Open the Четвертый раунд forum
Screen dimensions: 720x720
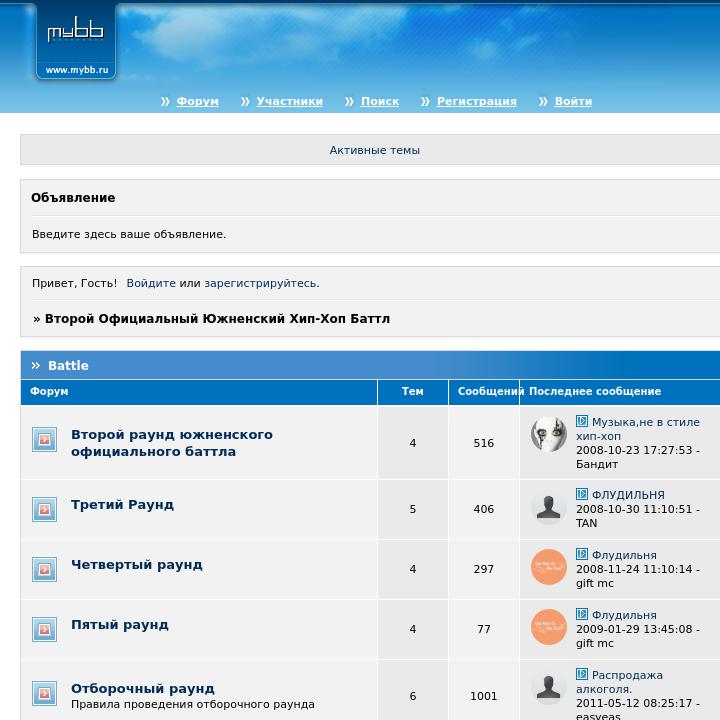click(136, 565)
